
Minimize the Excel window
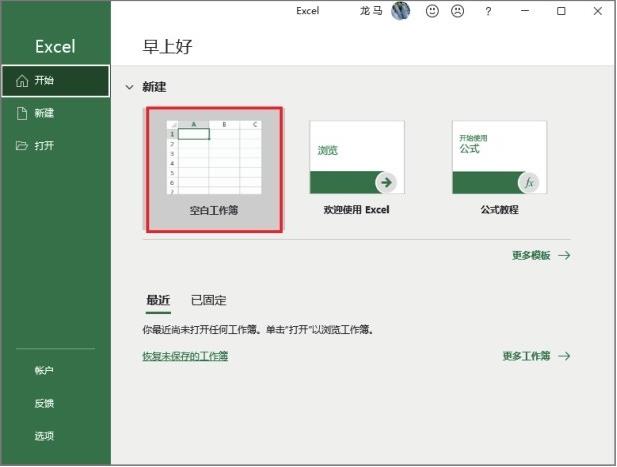[x=525, y=11]
